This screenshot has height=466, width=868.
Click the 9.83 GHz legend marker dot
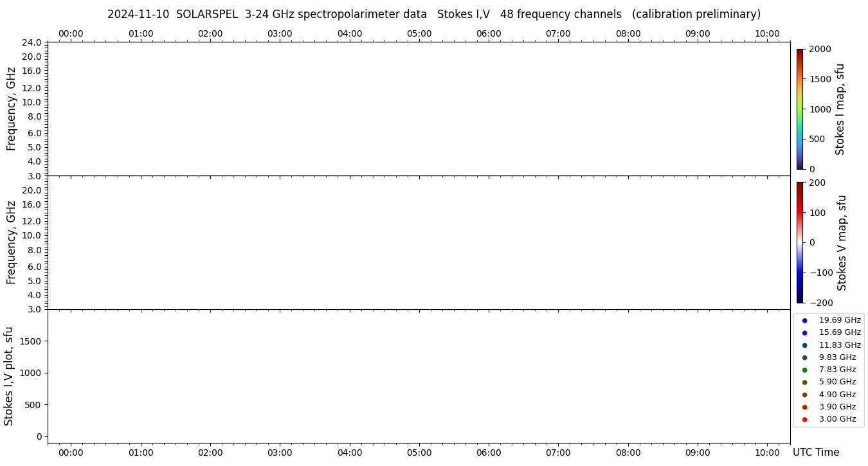tap(804, 357)
